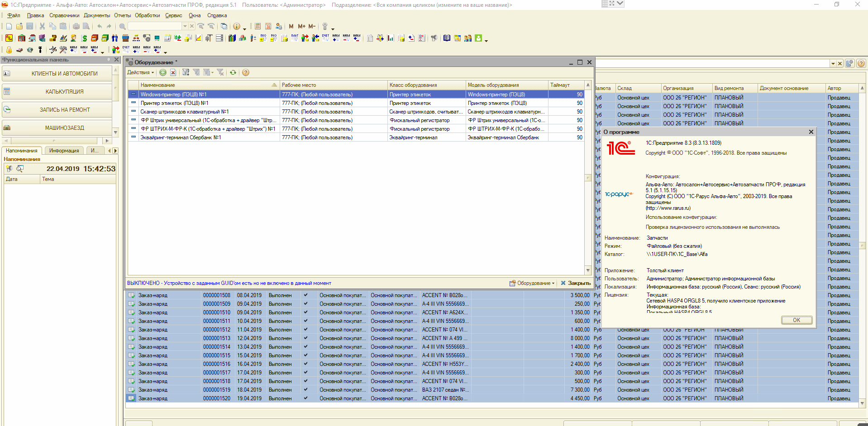Click the M+ memory button
The height and width of the screenshot is (426, 868).
tap(301, 26)
